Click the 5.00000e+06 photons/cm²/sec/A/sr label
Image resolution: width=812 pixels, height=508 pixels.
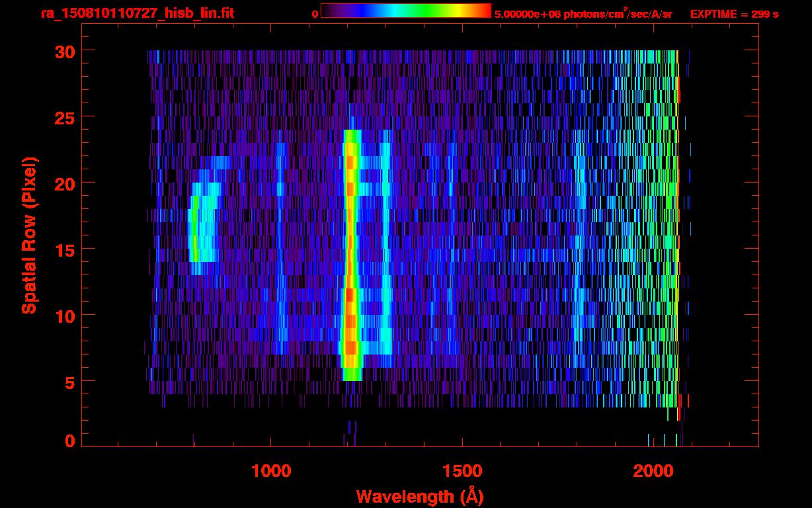point(583,13)
